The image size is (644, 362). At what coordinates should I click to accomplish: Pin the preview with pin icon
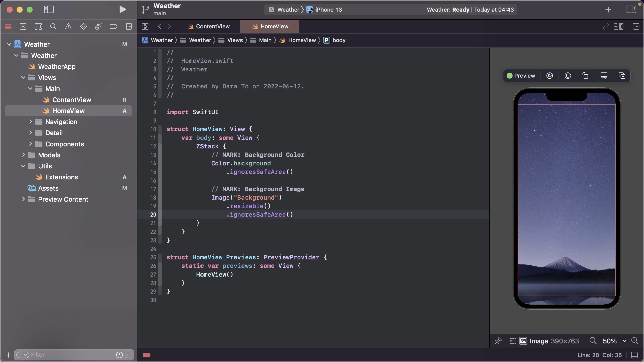click(x=498, y=341)
